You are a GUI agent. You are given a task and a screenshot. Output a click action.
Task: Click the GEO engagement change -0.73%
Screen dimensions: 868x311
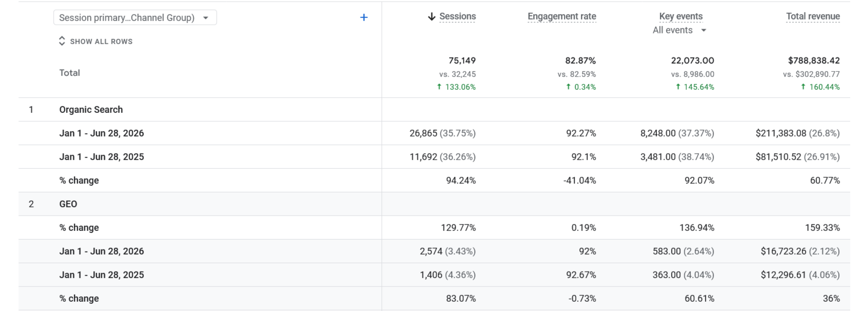pos(582,299)
